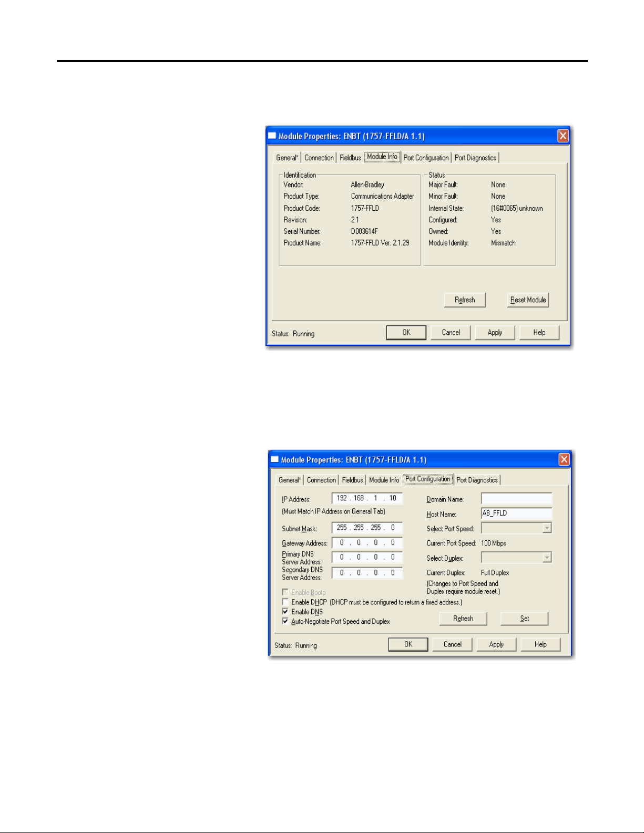
Task: Select product name 1757-FFLD Ver. 2.1.29
Action: (x=380, y=243)
